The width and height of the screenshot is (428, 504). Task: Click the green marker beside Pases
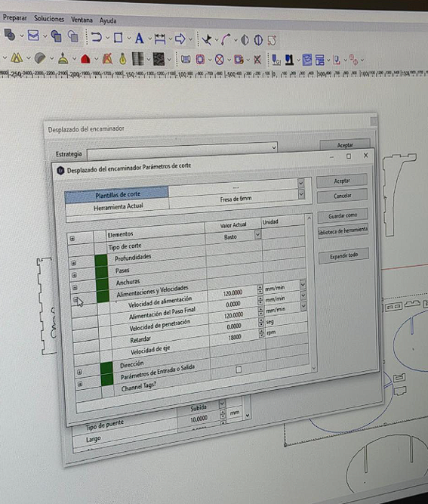tap(101, 272)
